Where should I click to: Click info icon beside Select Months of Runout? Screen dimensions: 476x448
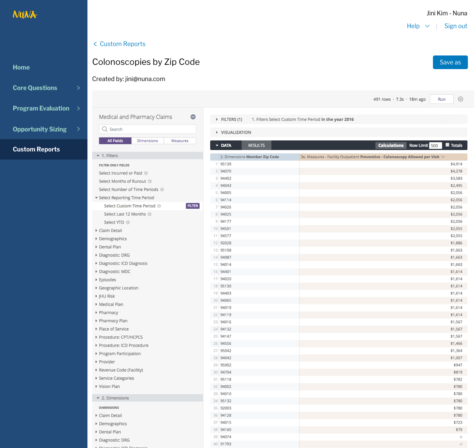(150, 181)
